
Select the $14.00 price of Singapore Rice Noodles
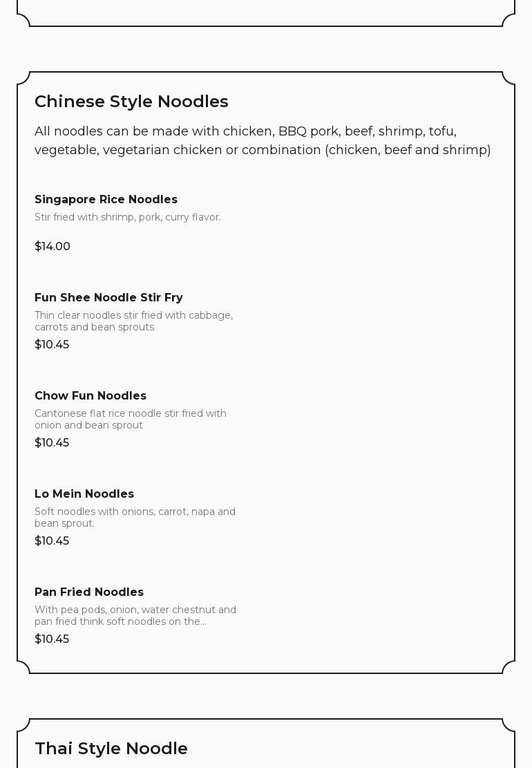pos(53,247)
